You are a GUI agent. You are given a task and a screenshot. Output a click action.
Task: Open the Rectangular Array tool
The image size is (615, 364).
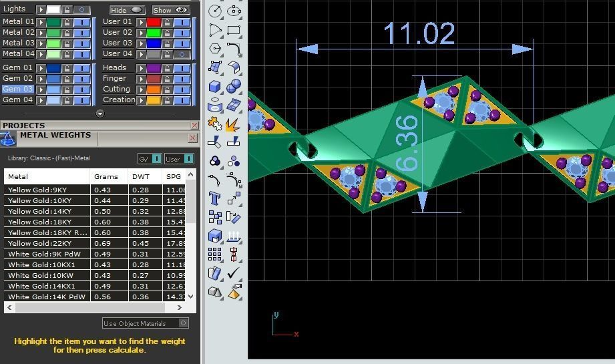click(x=215, y=254)
